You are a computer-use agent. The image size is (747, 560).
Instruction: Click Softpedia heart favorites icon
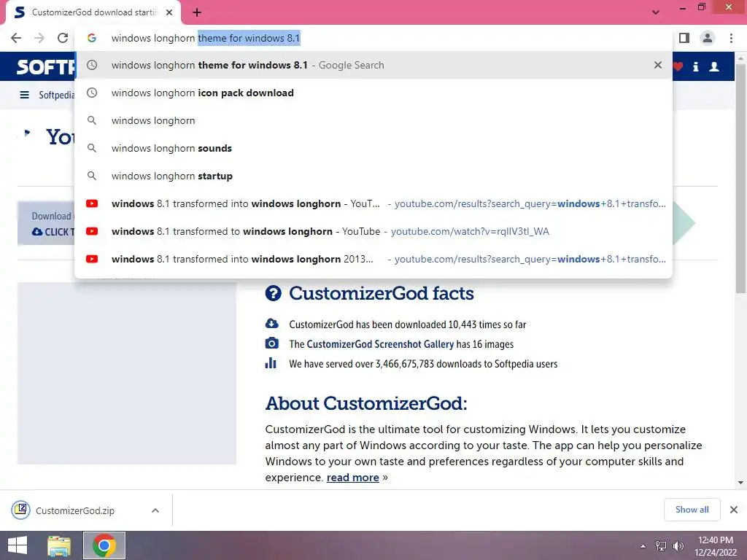click(678, 66)
